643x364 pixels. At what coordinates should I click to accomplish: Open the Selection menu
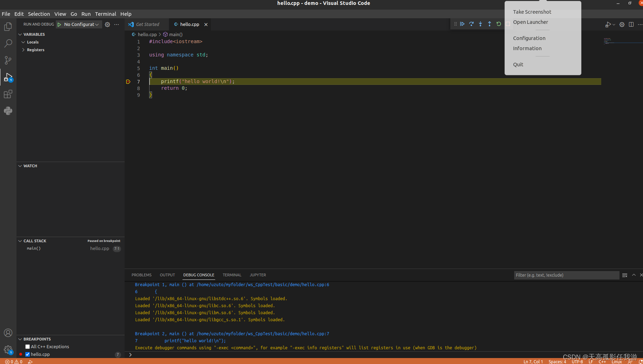point(39,14)
